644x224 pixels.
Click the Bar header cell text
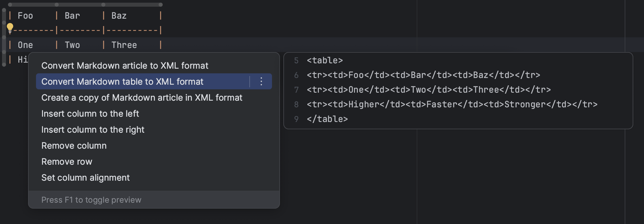click(x=72, y=16)
